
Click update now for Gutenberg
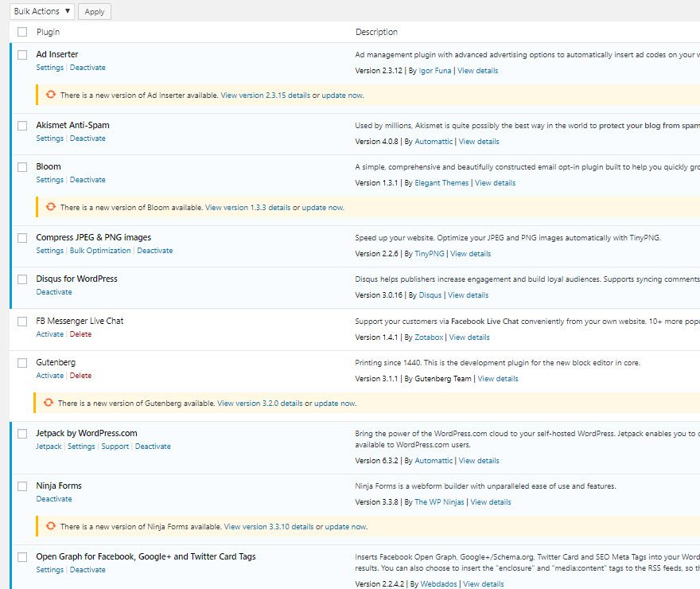(x=335, y=404)
